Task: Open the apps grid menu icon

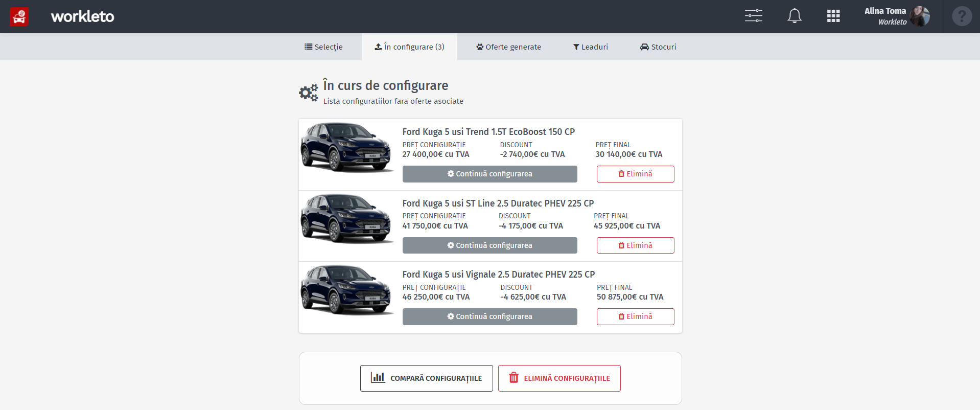Action: click(x=833, y=16)
